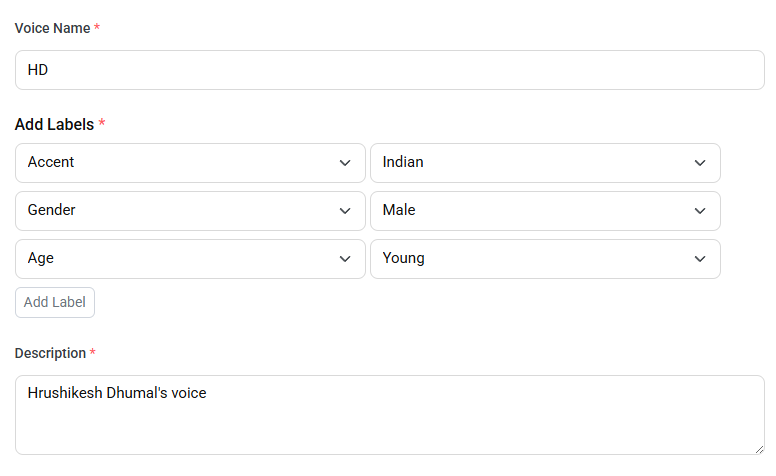Click the chevron arrow in the Gender dropdown
Viewport: 776px width, 476px height.
(345, 211)
